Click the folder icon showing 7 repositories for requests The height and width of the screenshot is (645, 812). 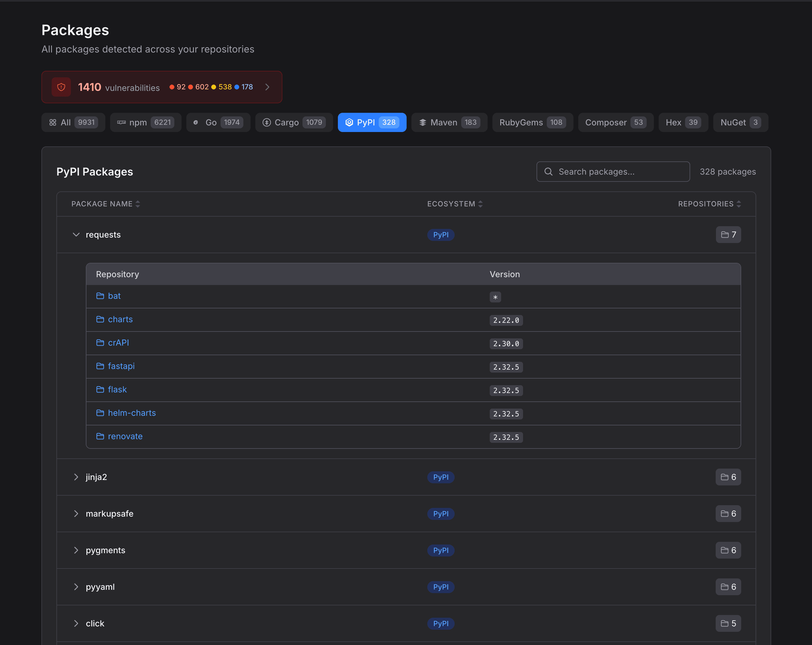coord(728,234)
